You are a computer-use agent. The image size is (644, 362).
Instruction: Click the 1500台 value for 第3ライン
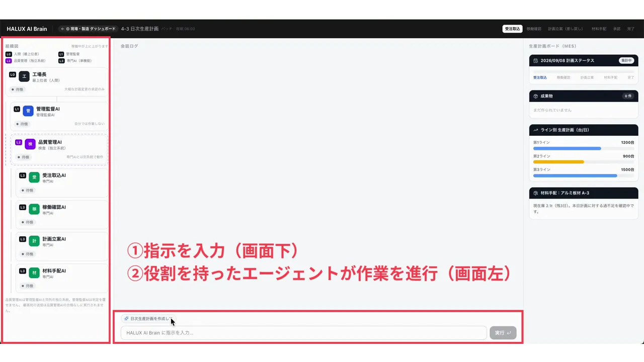pyautogui.click(x=628, y=170)
